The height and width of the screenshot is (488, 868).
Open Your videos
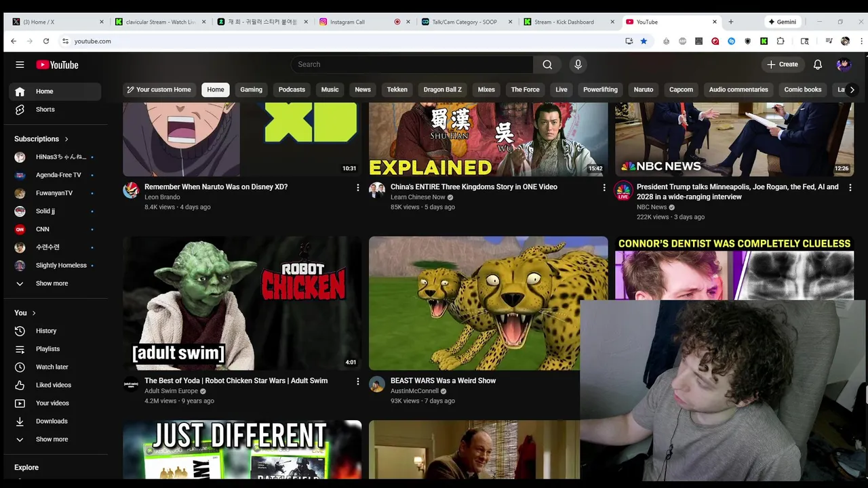[55, 403]
